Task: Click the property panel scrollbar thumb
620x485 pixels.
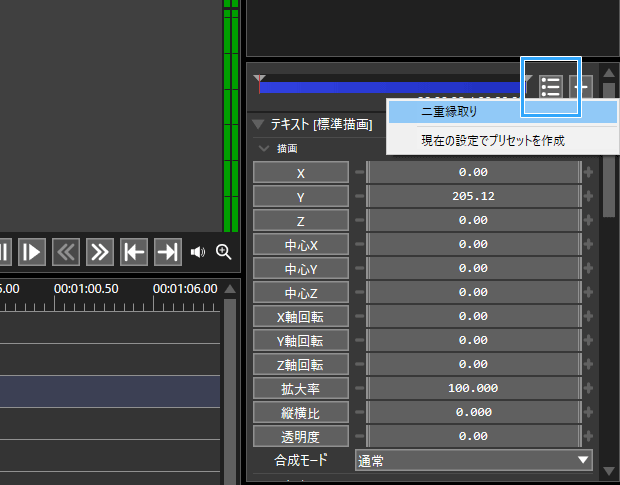Action: (x=609, y=150)
